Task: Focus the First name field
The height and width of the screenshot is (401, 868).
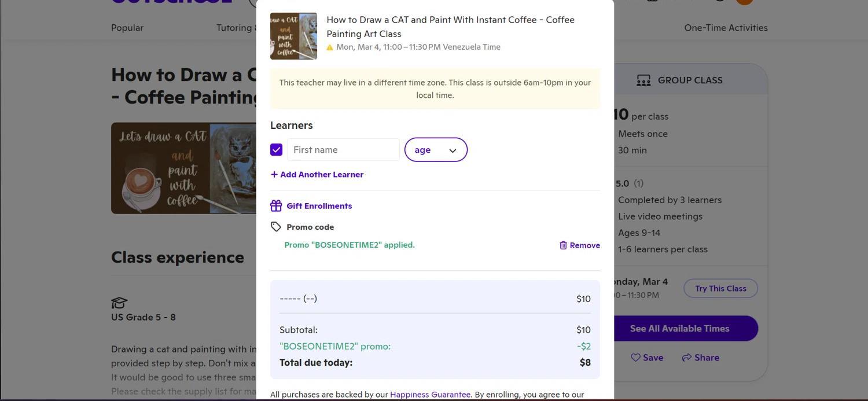Action: point(343,150)
